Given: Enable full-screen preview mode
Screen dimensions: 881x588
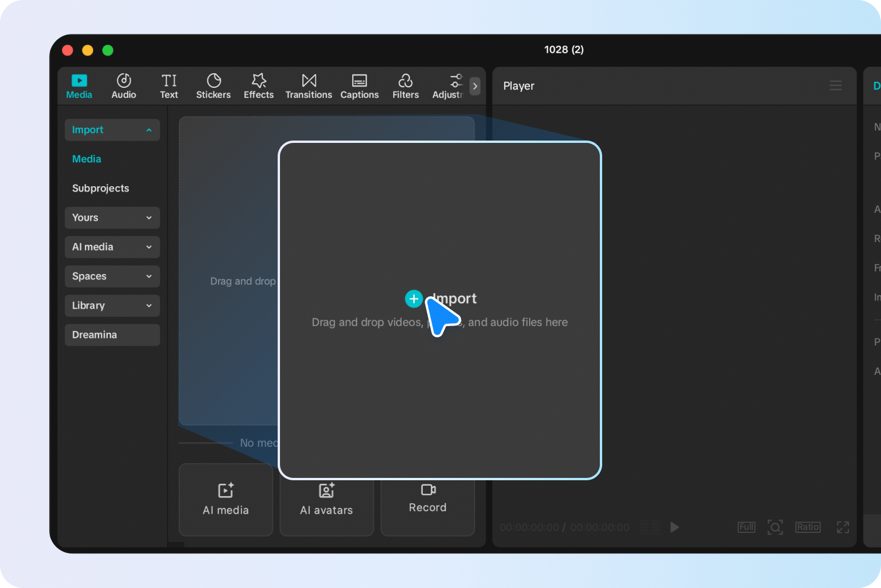Looking at the screenshot, I should (x=842, y=527).
